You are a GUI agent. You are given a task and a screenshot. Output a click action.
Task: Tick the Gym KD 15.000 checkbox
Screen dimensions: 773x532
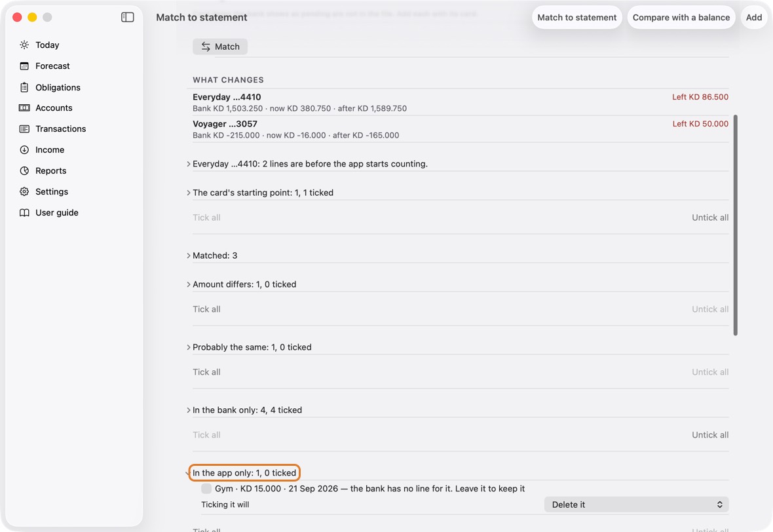(206, 489)
